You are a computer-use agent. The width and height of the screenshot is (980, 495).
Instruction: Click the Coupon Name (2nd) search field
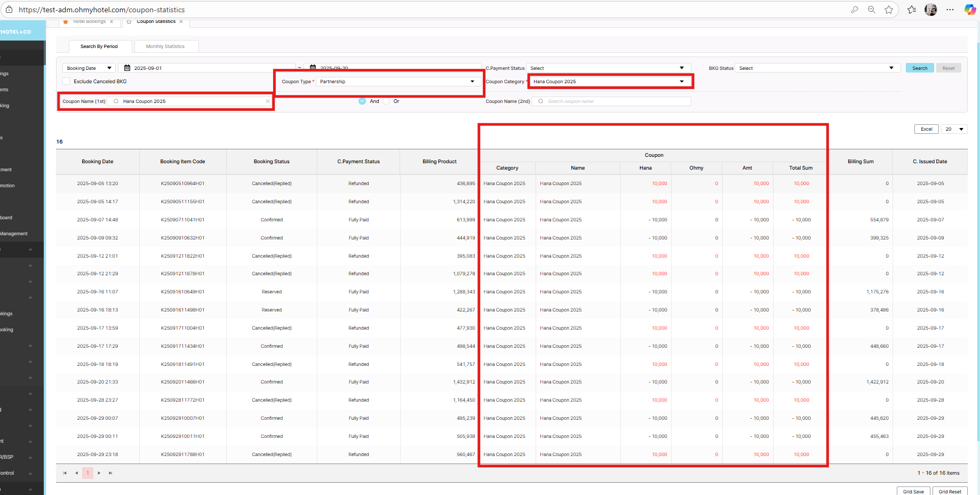(614, 101)
